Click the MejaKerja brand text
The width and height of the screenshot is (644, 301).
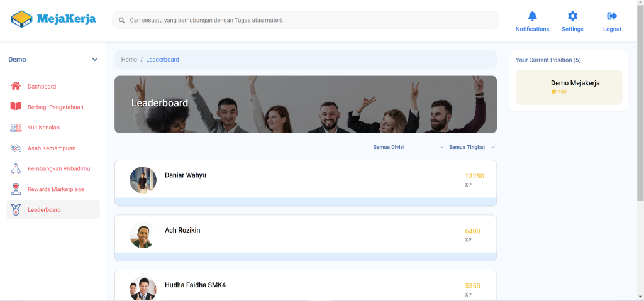click(66, 19)
